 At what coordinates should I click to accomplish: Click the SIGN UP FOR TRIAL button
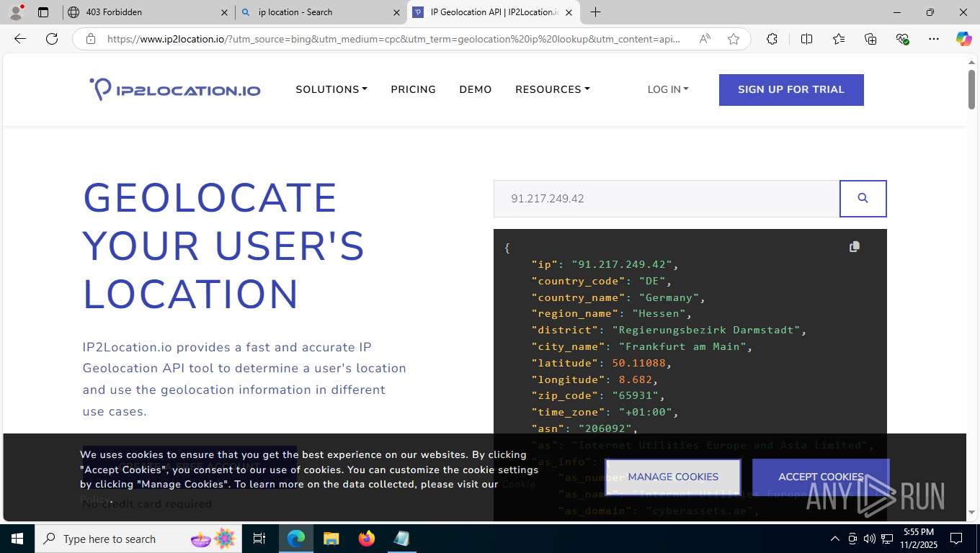click(791, 90)
